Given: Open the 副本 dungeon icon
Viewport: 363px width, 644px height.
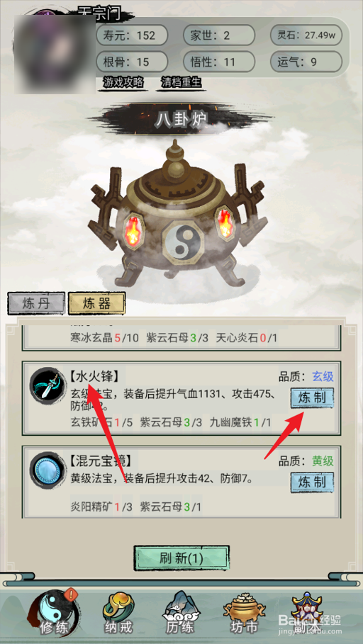Looking at the screenshot, I should pos(307,613).
